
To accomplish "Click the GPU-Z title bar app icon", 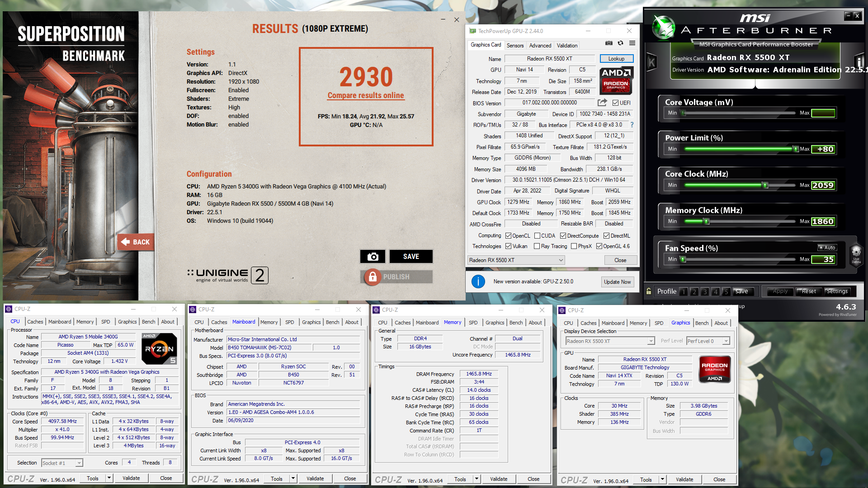I will [x=473, y=31].
